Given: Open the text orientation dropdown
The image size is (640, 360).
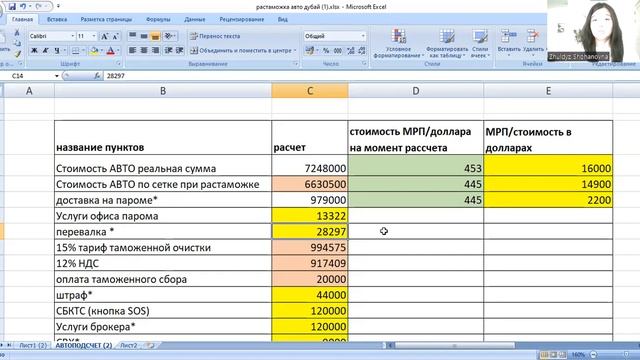Looking at the screenshot, I should (x=170, y=36).
